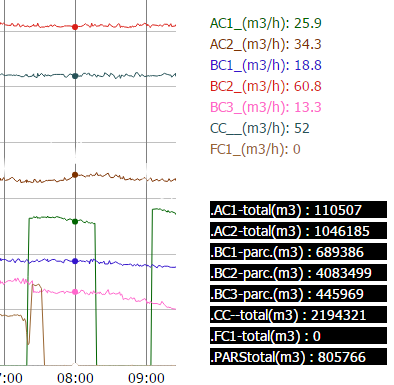Select CC__(m3/h) legend entry
The image size is (394, 385).
tap(260, 128)
